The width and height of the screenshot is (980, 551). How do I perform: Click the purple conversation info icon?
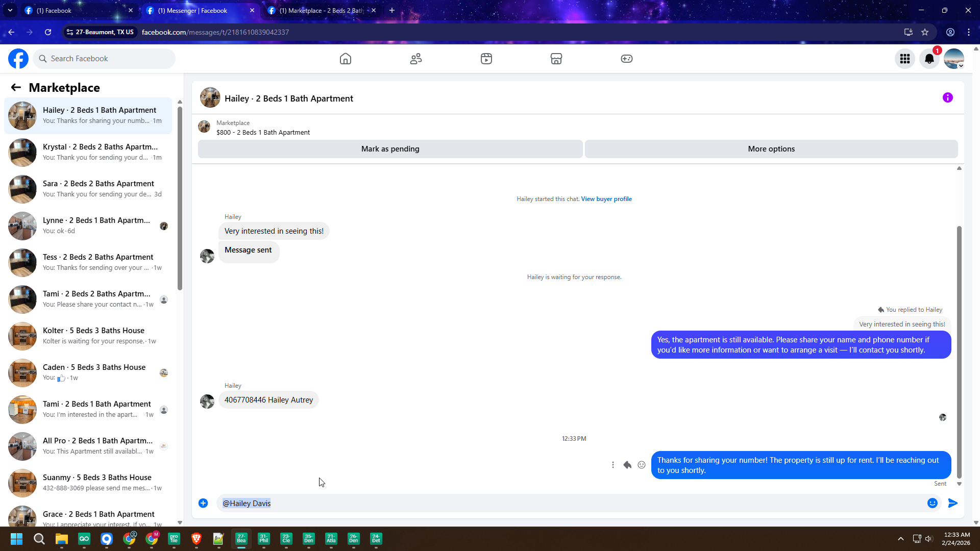pos(948,97)
